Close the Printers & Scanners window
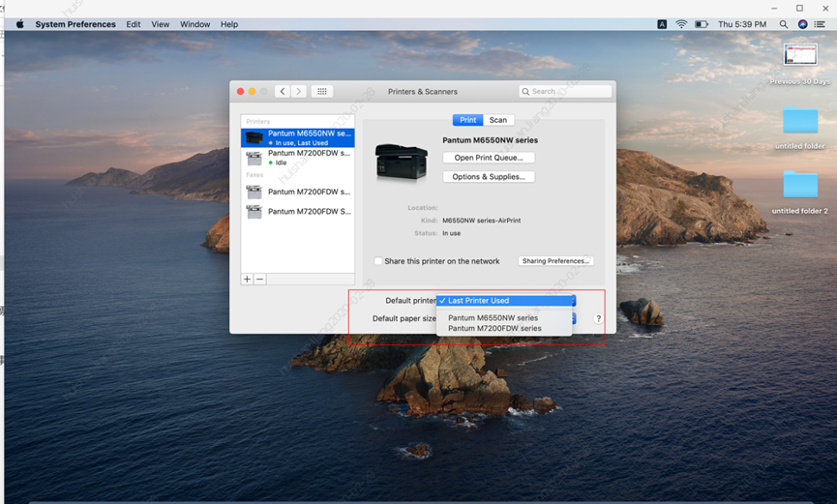Viewport: 837px width, 504px height. (241, 91)
